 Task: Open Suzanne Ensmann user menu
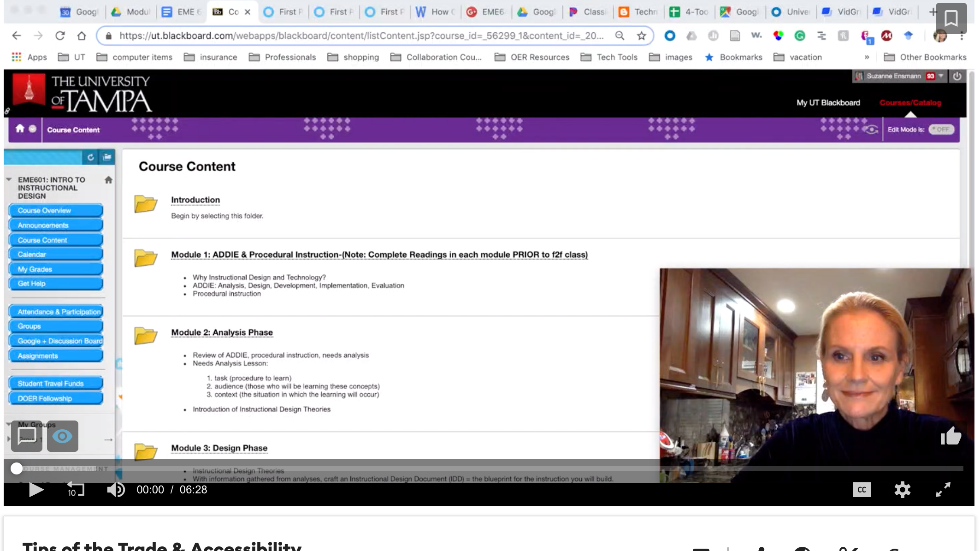tap(898, 76)
